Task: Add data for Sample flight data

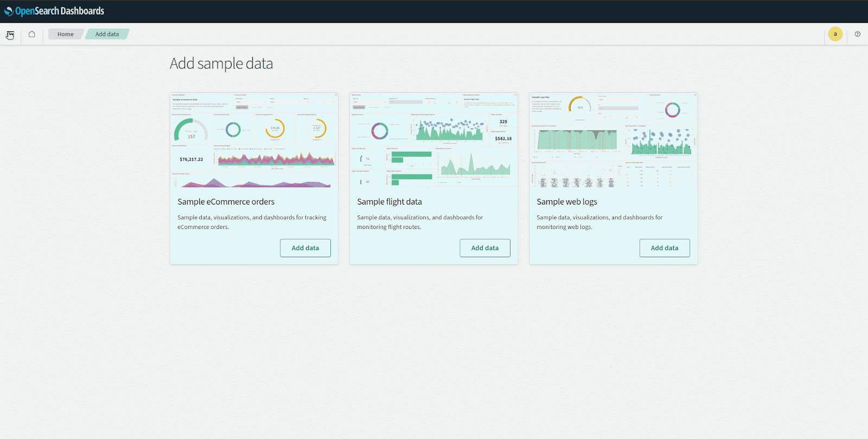Action: pos(485,248)
